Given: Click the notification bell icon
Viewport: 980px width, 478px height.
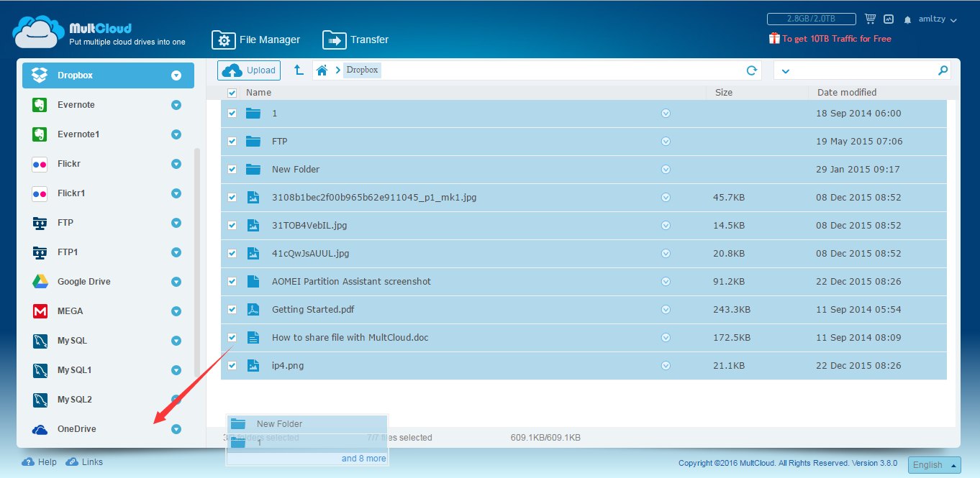Looking at the screenshot, I should pos(908,19).
